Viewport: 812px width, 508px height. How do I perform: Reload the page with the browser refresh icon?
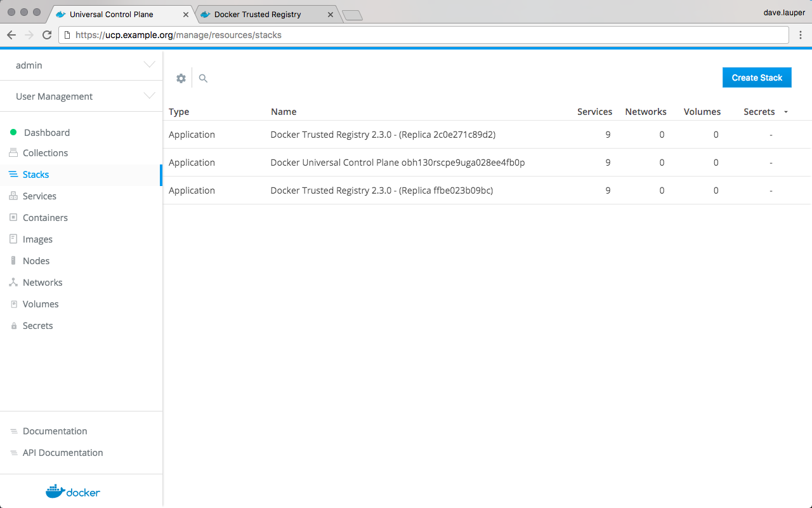[47, 35]
